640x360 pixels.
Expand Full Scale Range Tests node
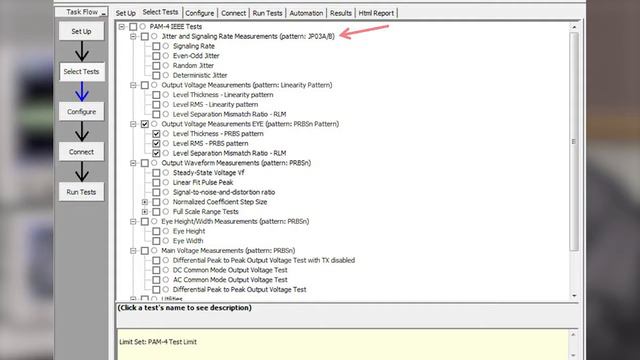coord(144,211)
